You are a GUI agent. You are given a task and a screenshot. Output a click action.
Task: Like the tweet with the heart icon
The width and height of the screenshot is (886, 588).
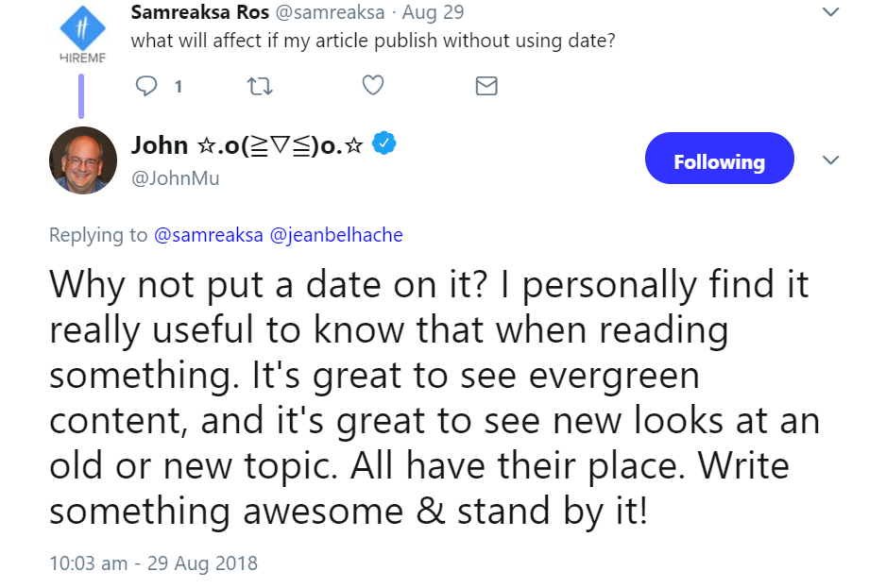(373, 87)
